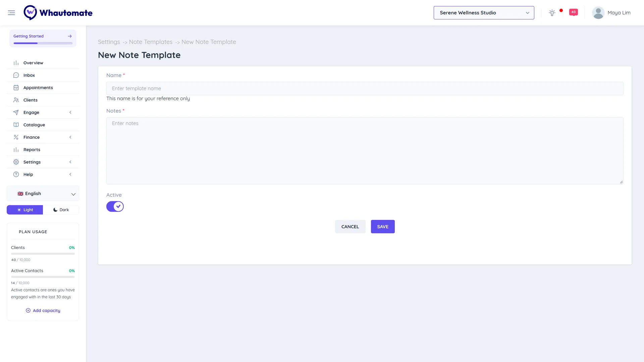Toggle the Active switch off

[x=115, y=206]
